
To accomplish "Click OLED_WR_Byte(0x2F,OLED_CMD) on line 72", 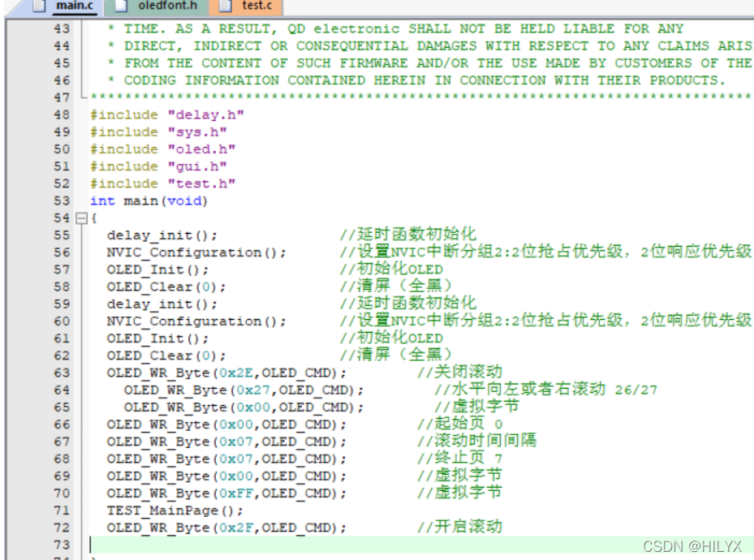I will point(226,528).
